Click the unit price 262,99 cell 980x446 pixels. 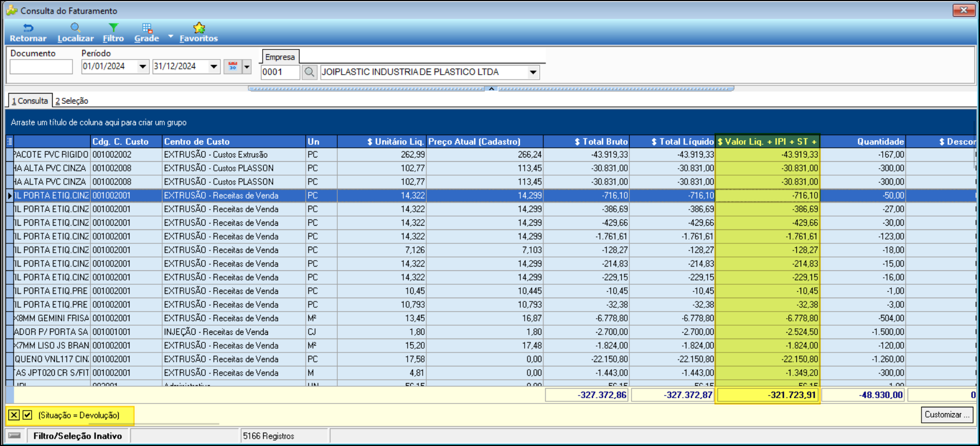point(382,155)
